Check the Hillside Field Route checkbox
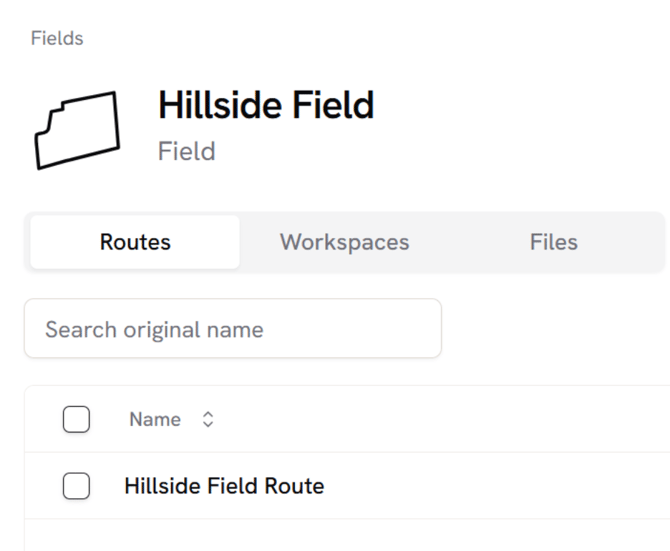 click(x=76, y=487)
